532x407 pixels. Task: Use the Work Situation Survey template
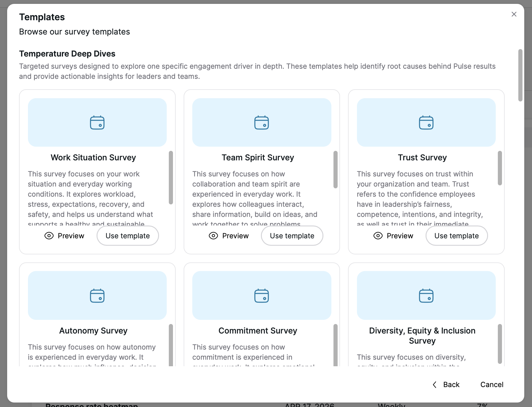click(128, 236)
